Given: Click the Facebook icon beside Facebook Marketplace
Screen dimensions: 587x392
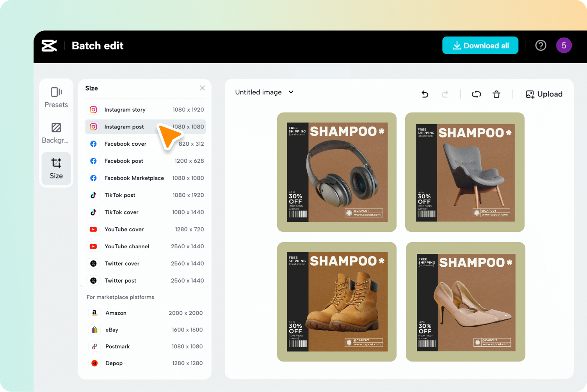Looking at the screenshot, I should [94, 178].
